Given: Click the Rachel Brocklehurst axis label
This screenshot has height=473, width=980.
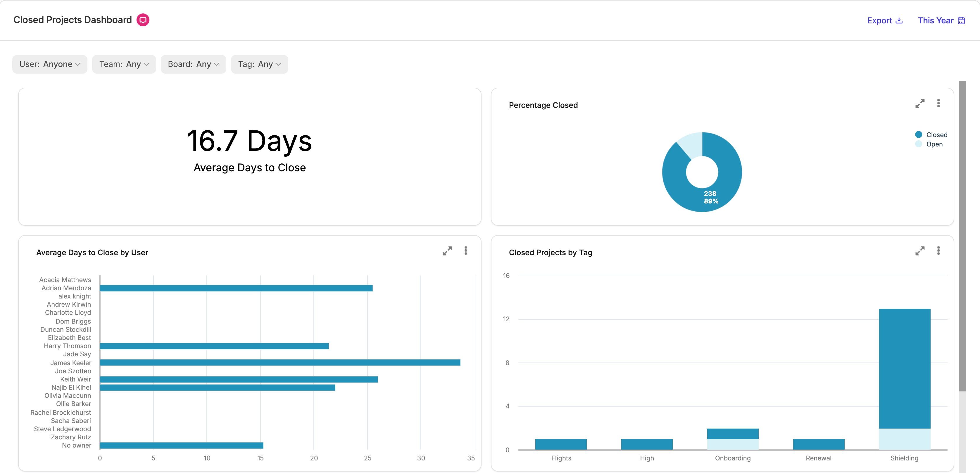Looking at the screenshot, I should click(61, 412).
